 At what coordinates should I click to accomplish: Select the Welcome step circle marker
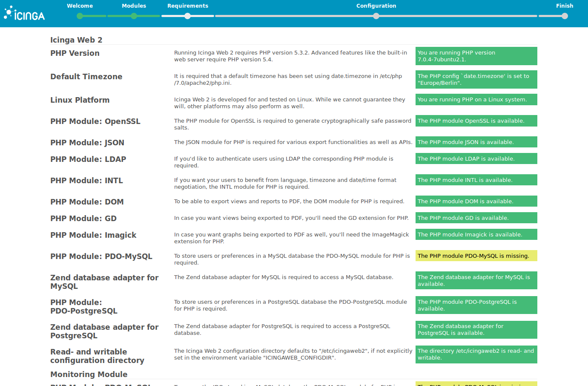click(x=79, y=16)
